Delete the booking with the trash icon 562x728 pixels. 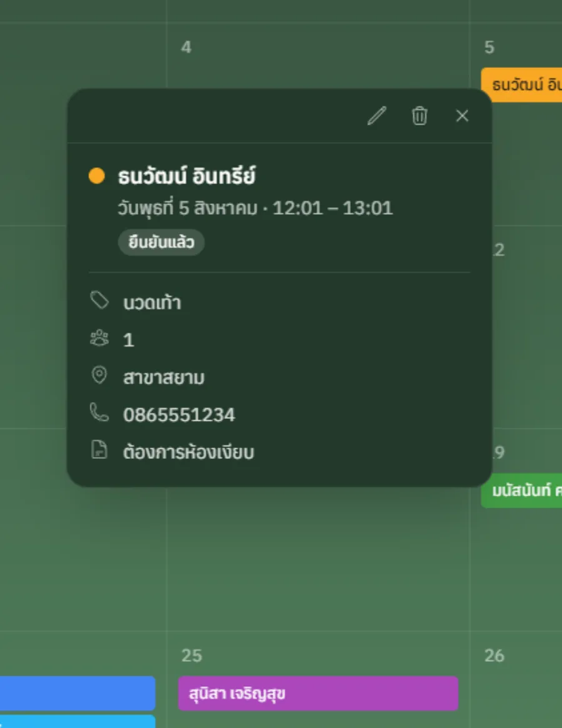[420, 116]
